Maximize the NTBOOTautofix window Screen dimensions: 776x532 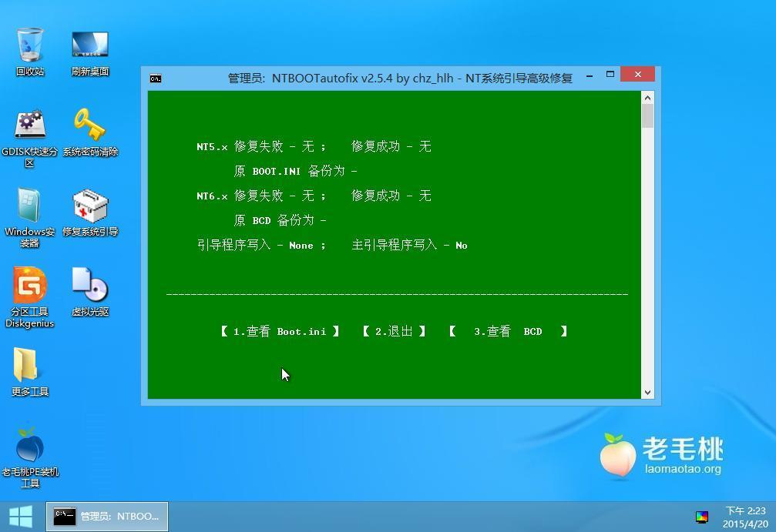[610, 74]
